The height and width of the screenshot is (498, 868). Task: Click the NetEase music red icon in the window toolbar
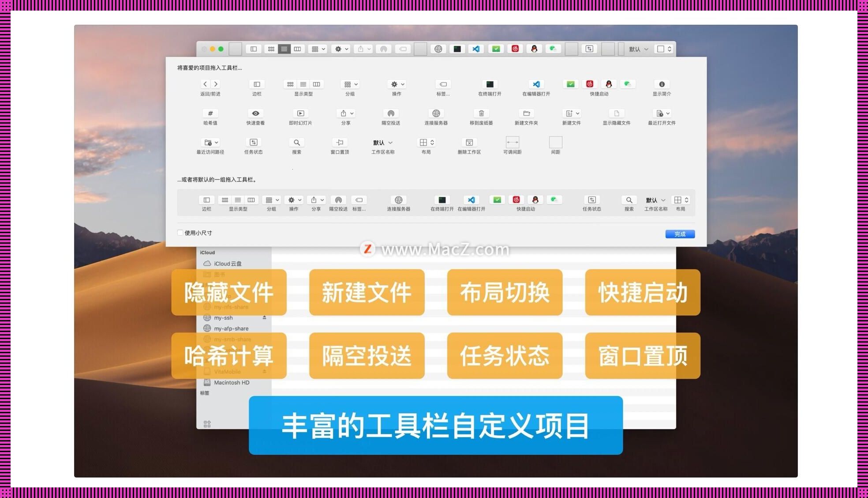tap(515, 49)
